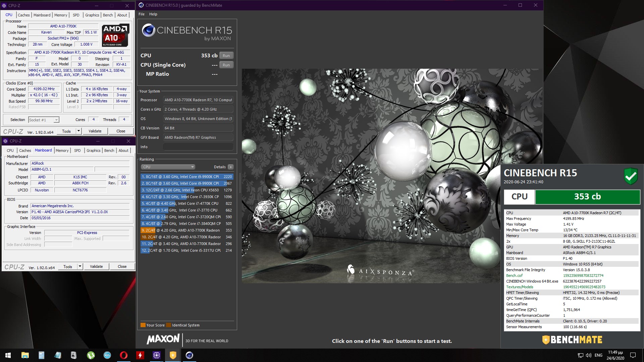644x362 pixels.
Task: Click Tools button in top CPU-Z window
Action: tap(66, 131)
